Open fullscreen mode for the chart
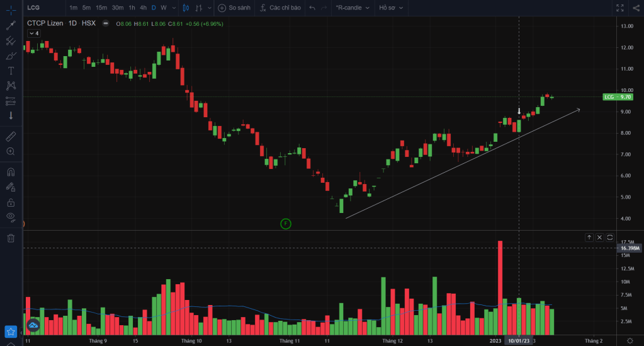 (x=619, y=8)
